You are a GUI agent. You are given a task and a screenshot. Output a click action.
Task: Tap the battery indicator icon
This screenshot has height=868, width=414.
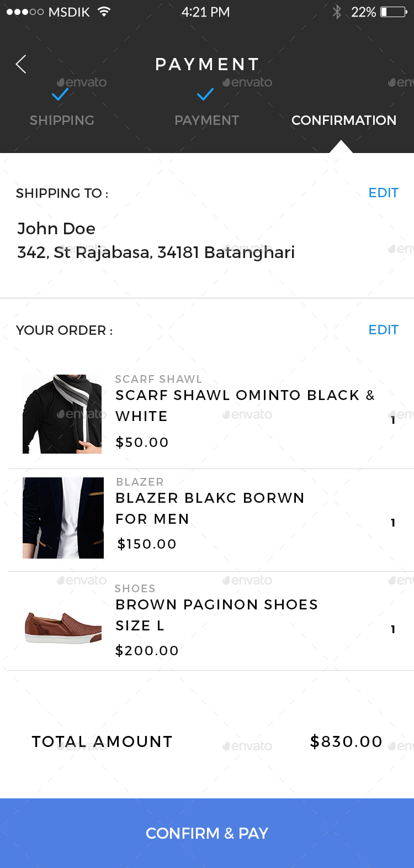(393, 12)
